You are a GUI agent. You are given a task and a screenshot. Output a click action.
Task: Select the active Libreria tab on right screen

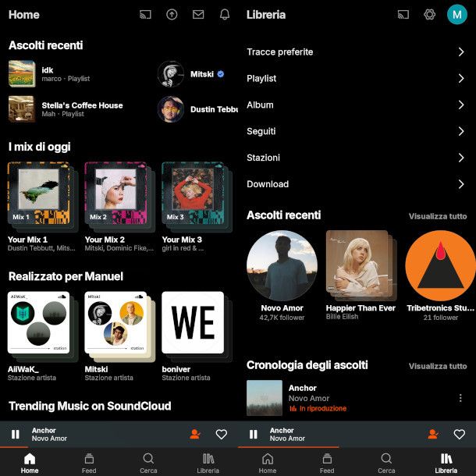[x=446, y=464]
